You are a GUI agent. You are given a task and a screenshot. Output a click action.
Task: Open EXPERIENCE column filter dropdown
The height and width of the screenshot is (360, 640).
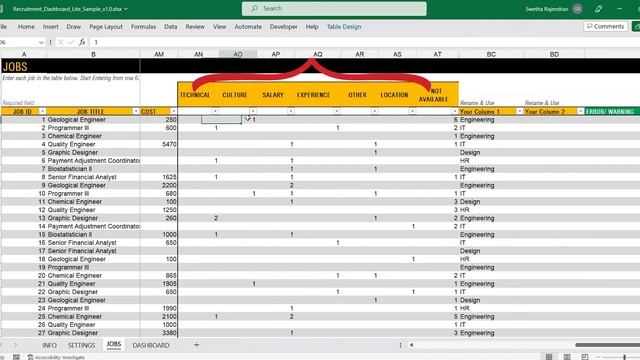[x=336, y=111]
